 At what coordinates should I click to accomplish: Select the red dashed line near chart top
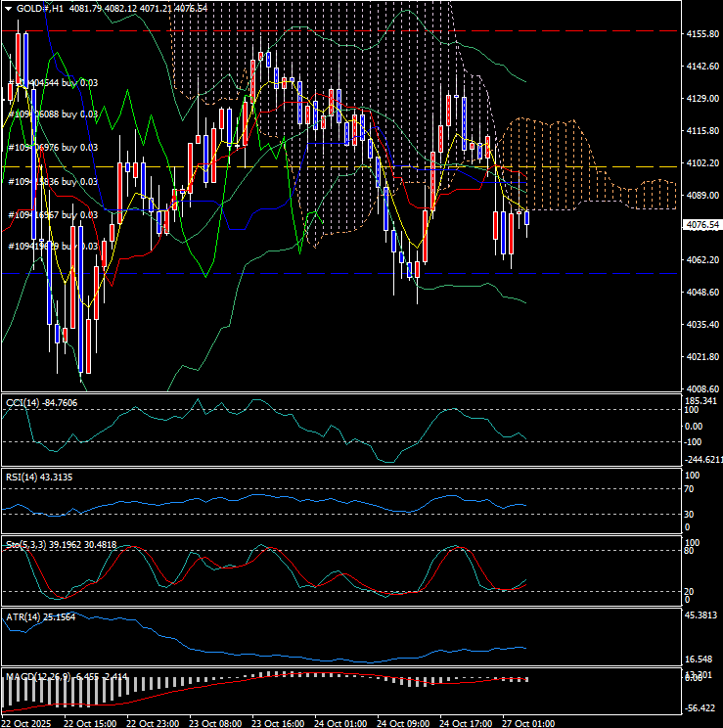pos(294,30)
